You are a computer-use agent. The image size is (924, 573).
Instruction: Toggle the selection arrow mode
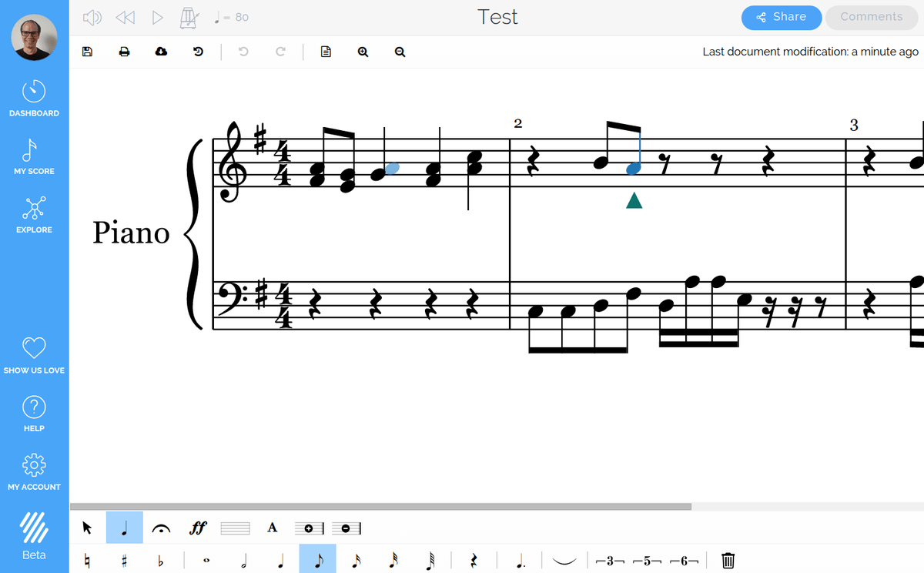87,528
